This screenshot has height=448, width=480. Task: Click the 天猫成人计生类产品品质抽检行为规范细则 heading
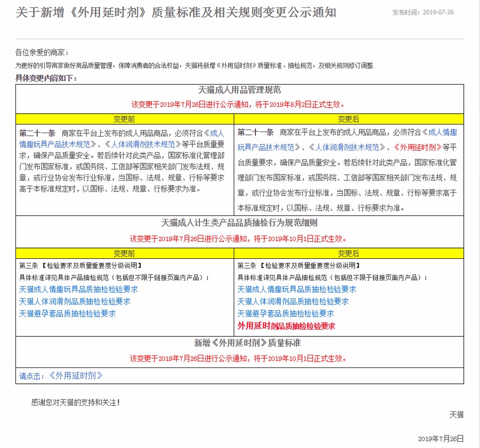(239, 223)
